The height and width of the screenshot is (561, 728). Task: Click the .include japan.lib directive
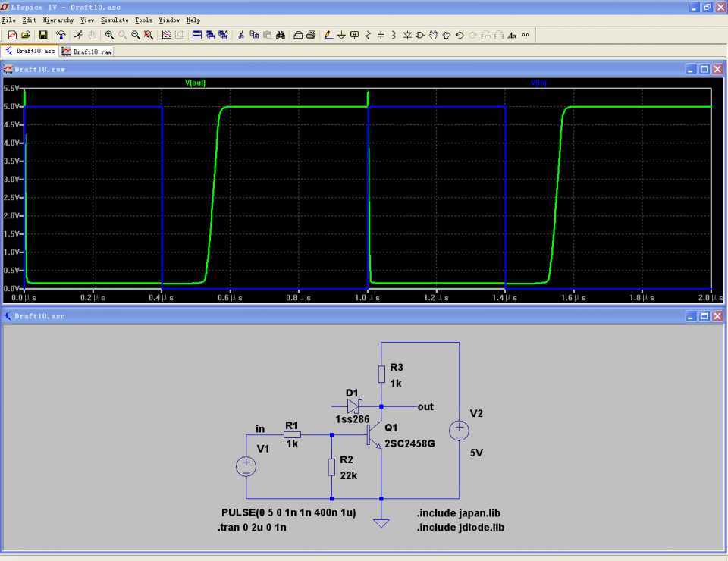459,513
